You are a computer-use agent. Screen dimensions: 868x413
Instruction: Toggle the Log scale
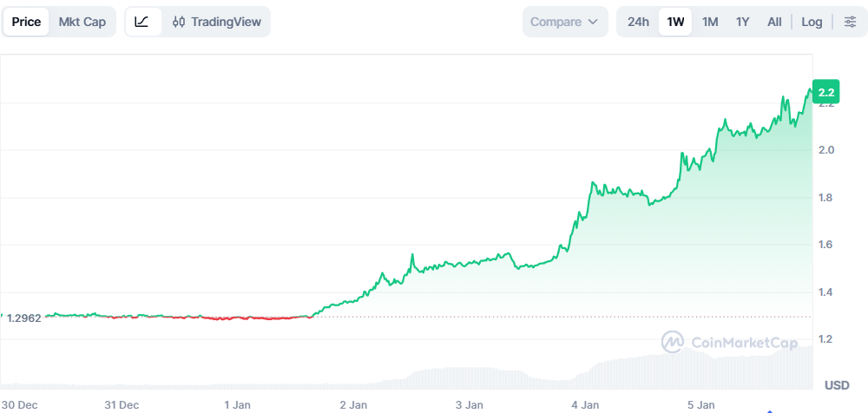pos(812,22)
